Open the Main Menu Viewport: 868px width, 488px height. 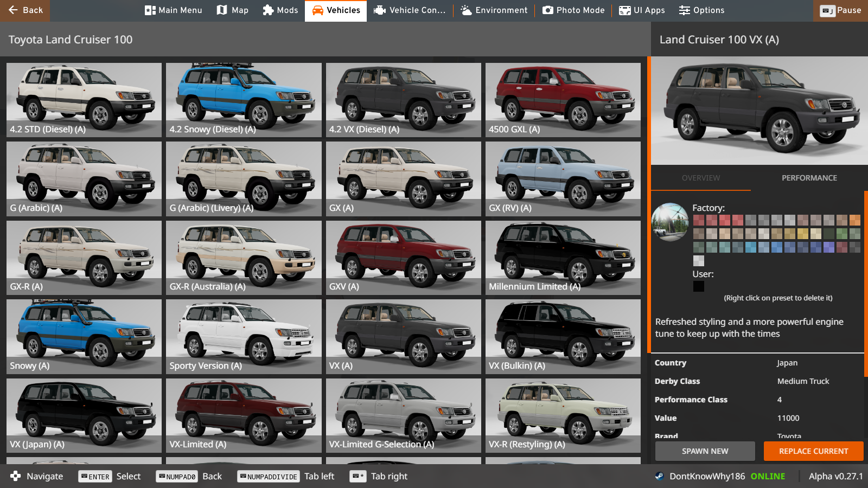tap(174, 10)
